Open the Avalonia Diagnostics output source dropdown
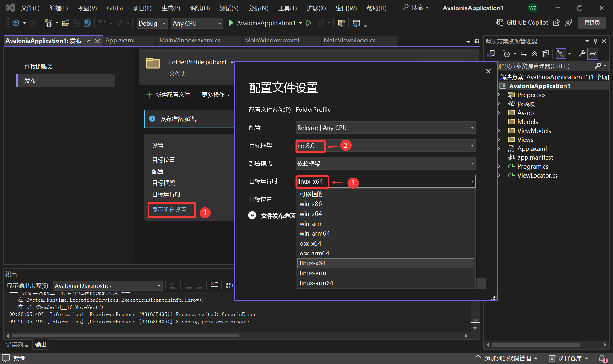613x364 pixels. [108, 286]
